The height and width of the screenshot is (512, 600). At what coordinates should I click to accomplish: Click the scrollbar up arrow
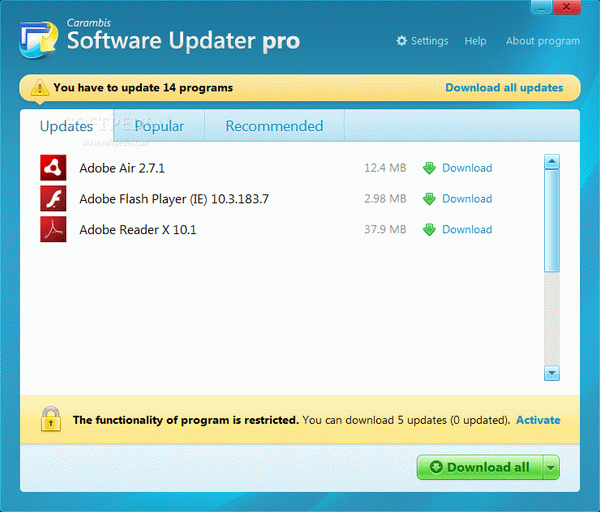click(x=552, y=162)
